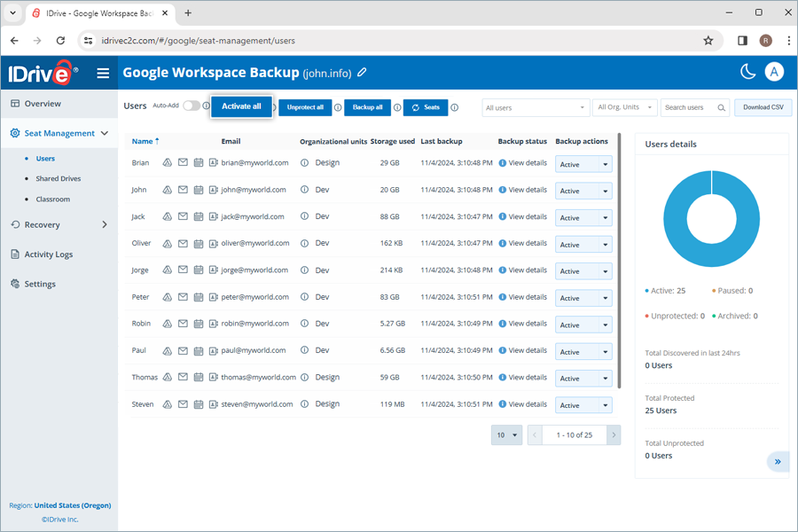Click the Google Drive backup icon for Brian
The height and width of the screenshot is (532, 798).
tap(168, 162)
